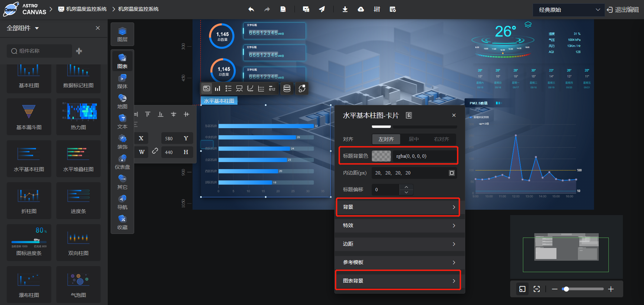644x305 pixels.
Task: Click the 水平基本柱图 label tab above the chart
Action: pos(219,100)
